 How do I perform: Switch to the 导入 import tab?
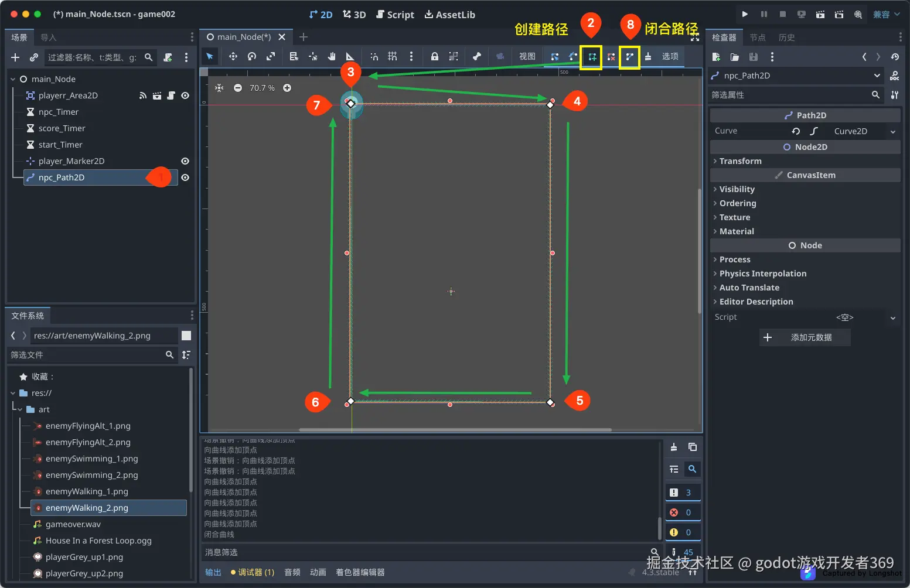click(49, 37)
